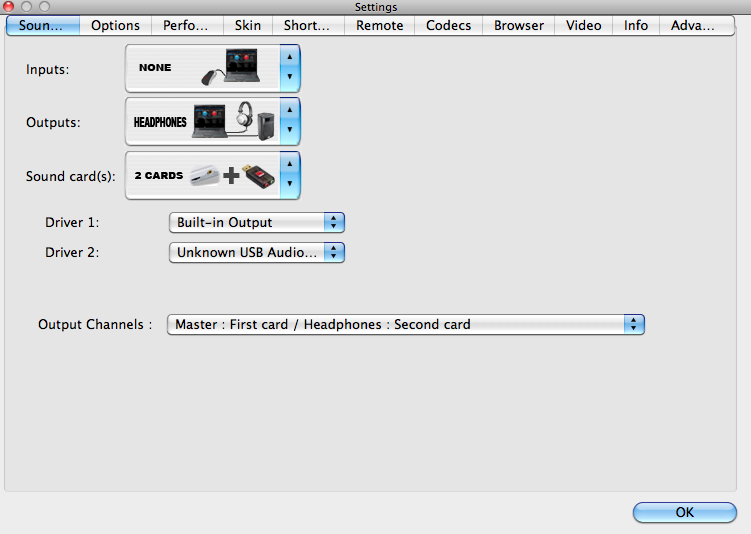Show the Info tab

click(x=636, y=25)
